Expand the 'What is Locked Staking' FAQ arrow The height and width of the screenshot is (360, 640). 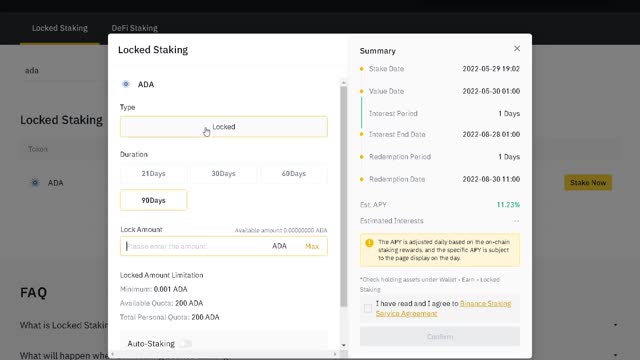pos(616,325)
